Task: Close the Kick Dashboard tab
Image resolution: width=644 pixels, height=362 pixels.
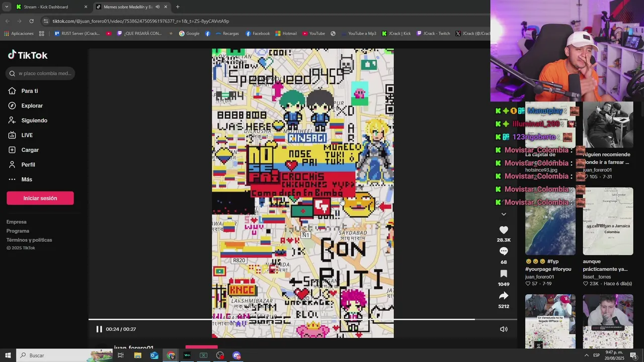Action: pos(86,7)
